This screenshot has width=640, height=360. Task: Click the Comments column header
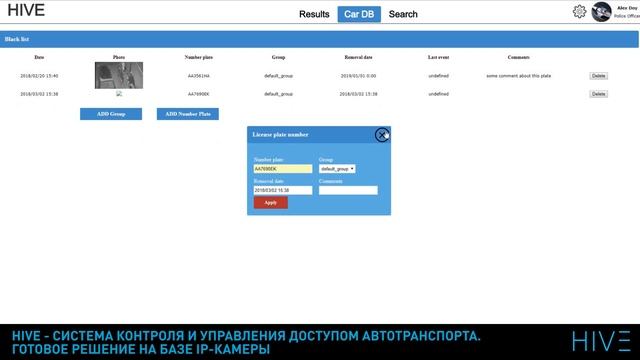click(x=518, y=57)
